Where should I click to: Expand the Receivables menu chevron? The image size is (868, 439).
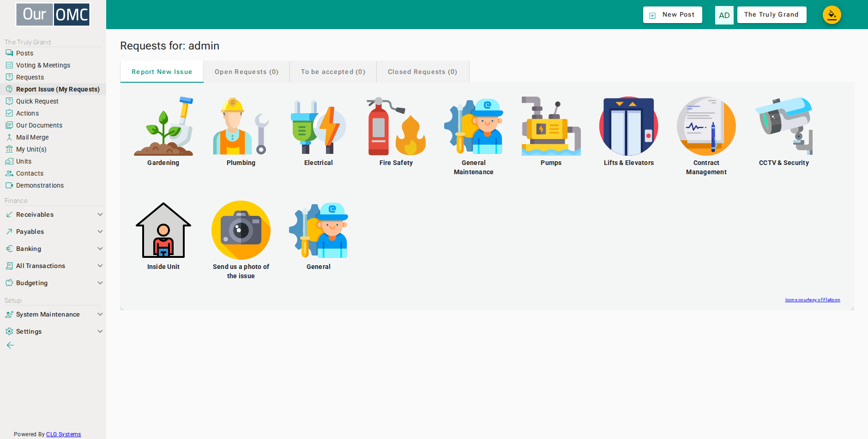pyautogui.click(x=100, y=214)
